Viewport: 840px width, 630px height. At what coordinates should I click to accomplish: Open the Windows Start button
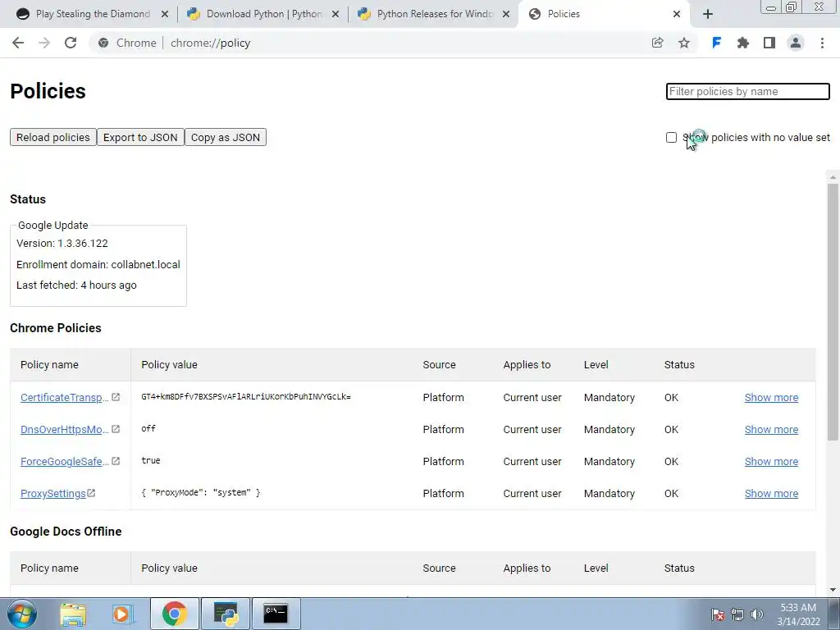click(x=22, y=614)
